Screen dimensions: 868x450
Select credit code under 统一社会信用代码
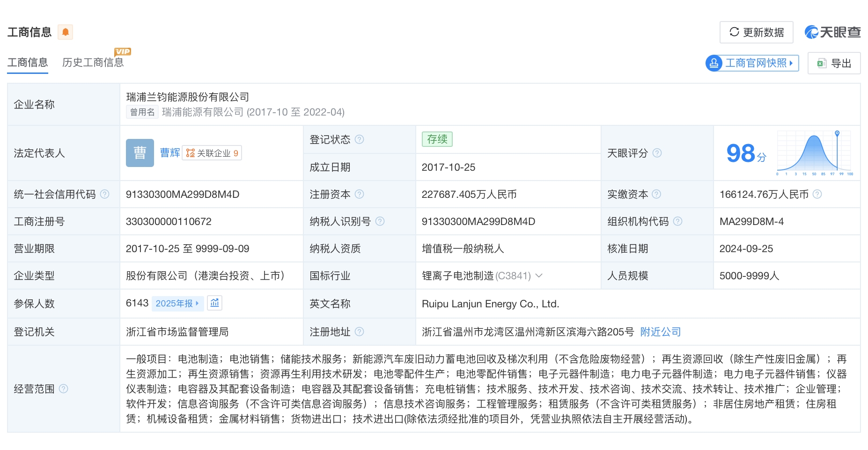[183, 194]
